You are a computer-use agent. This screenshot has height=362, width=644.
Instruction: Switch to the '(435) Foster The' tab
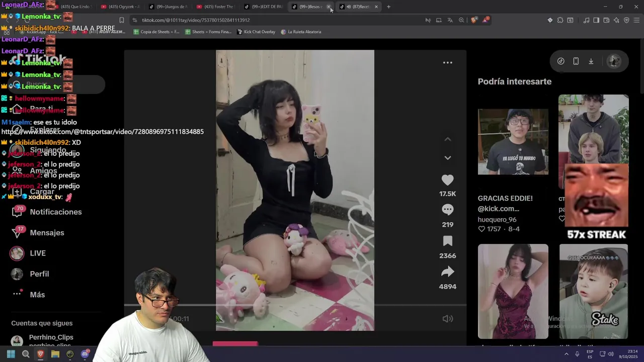(x=215, y=7)
